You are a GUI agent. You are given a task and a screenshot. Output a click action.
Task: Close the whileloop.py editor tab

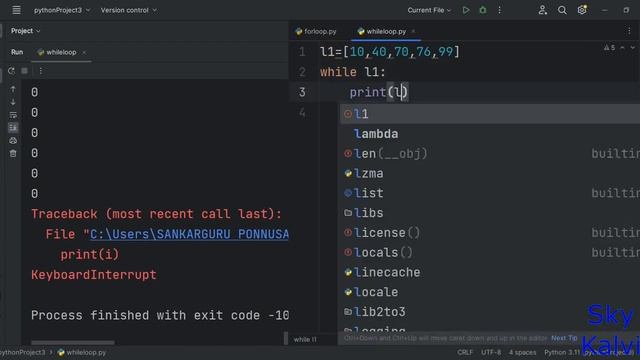click(413, 31)
